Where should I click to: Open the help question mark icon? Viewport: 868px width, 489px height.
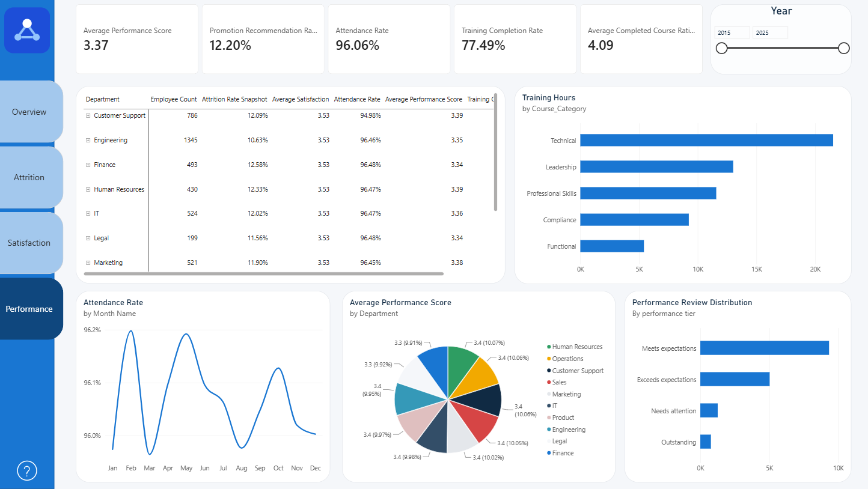click(x=27, y=471)
